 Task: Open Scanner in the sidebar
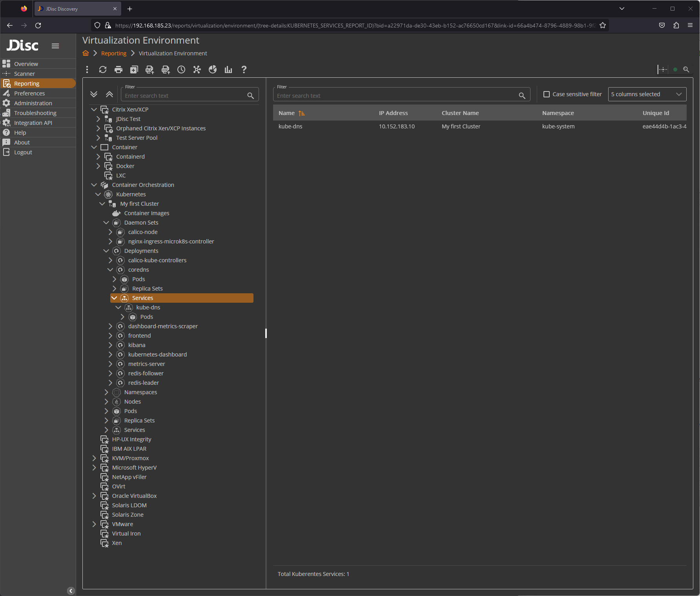tap(38, 73)
